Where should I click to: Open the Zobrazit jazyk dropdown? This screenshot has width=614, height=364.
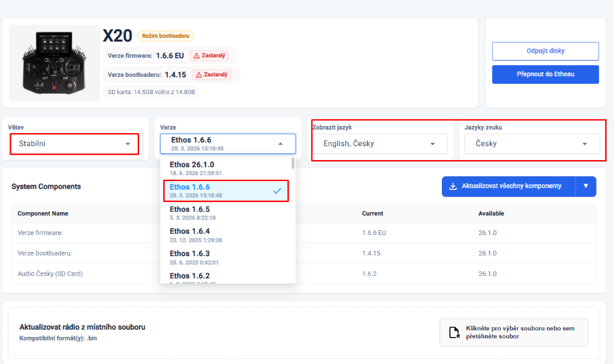click(x=380, y=144)
